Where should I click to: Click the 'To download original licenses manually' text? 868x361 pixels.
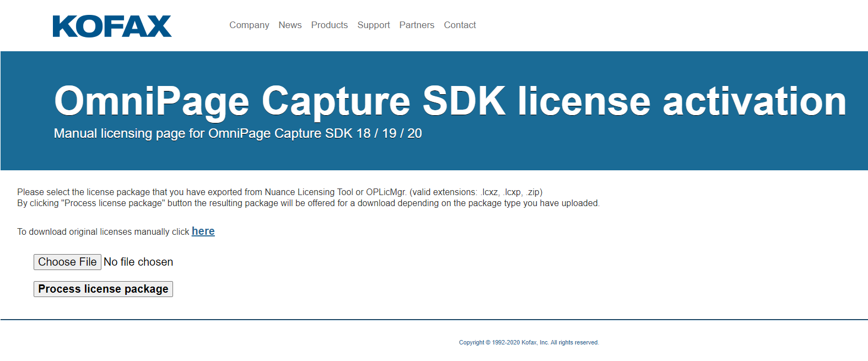tap(103, 232)
